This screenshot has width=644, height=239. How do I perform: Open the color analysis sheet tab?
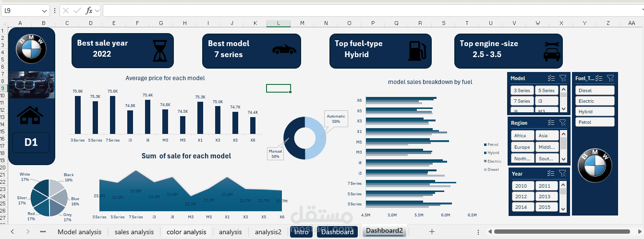186,232
